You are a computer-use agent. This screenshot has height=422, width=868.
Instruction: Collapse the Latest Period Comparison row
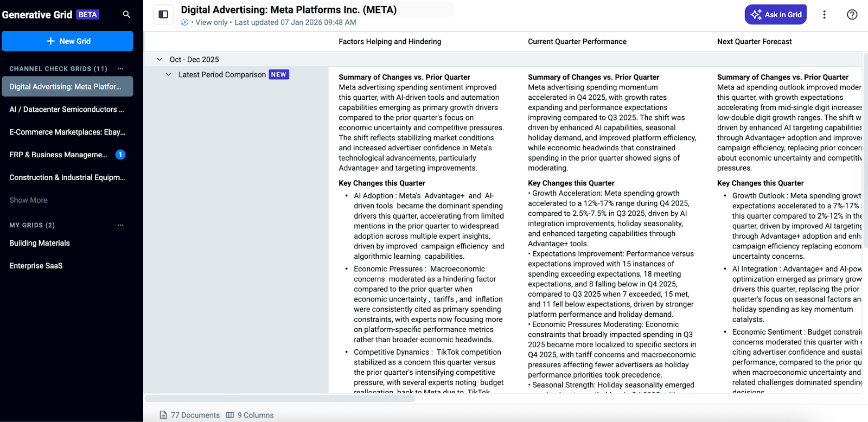click(x=169, y=75)
